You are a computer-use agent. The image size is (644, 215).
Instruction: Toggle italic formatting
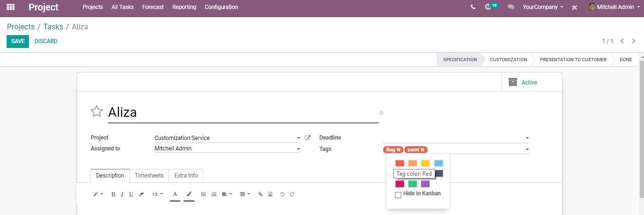click(x=122, y=194)
